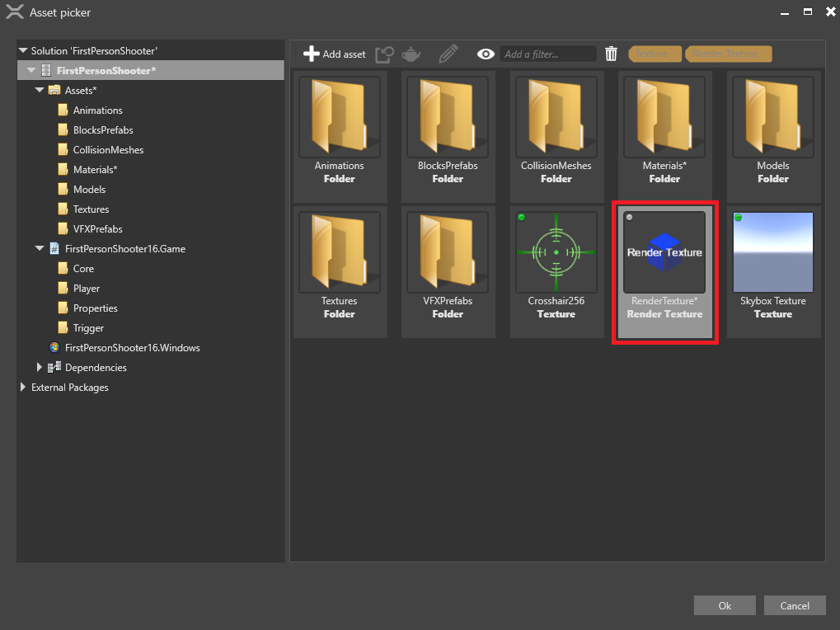Image resolution: width=840 pixels, height=630 pixels.
Task: Select the teapot sample assets icon
Action: [411, 54]
